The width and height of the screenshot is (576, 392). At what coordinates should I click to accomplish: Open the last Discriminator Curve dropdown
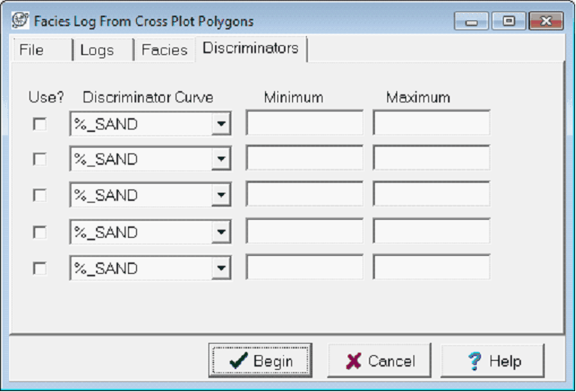click(221, 268)
